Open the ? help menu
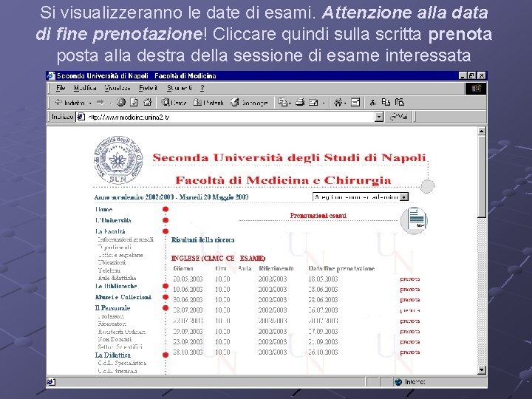This screenshot has height=399, width=532. tap(202, 88)
